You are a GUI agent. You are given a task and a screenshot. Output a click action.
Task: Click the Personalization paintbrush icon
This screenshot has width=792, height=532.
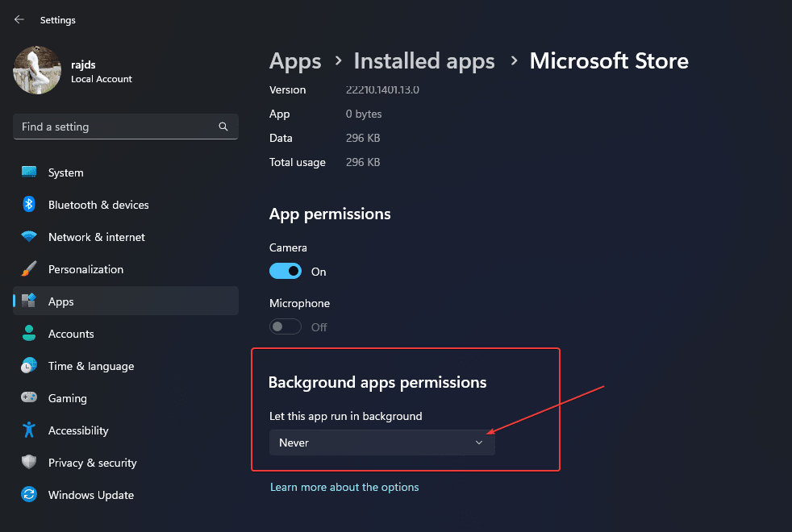point(28,269)
